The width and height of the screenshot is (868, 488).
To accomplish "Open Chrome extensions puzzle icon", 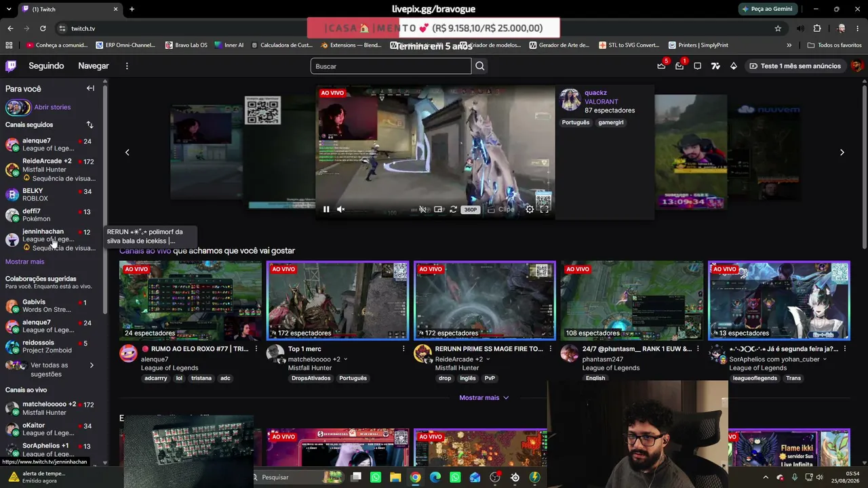I will [x=817, y=28].
